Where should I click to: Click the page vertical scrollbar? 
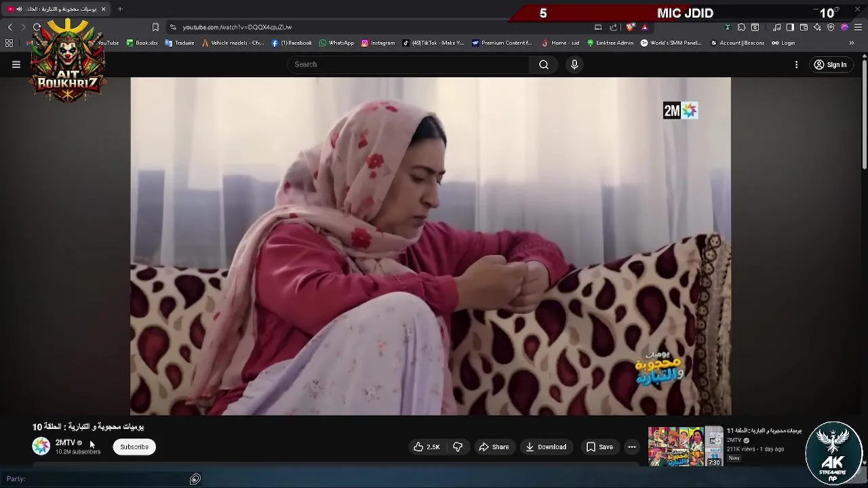coord(865,115)
